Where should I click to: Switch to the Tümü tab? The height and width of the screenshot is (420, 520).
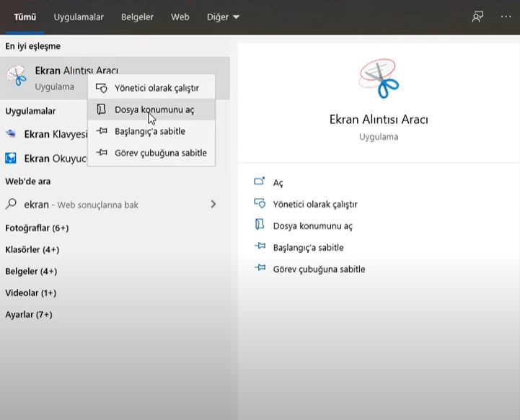pos(25,17)
